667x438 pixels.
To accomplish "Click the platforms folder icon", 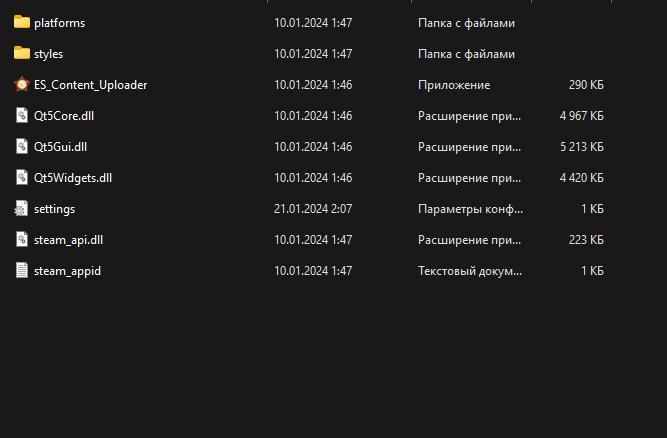I will click(22, 22).
